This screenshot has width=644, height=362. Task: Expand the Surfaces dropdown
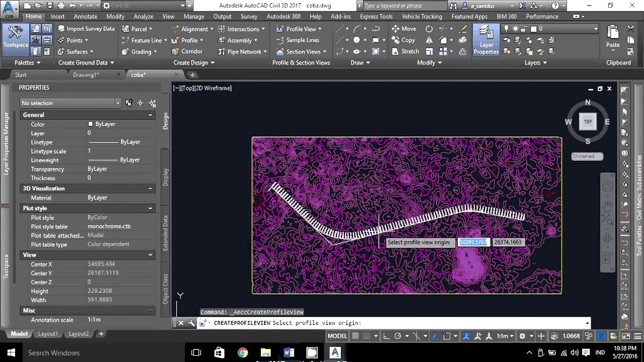coord(91,51)
